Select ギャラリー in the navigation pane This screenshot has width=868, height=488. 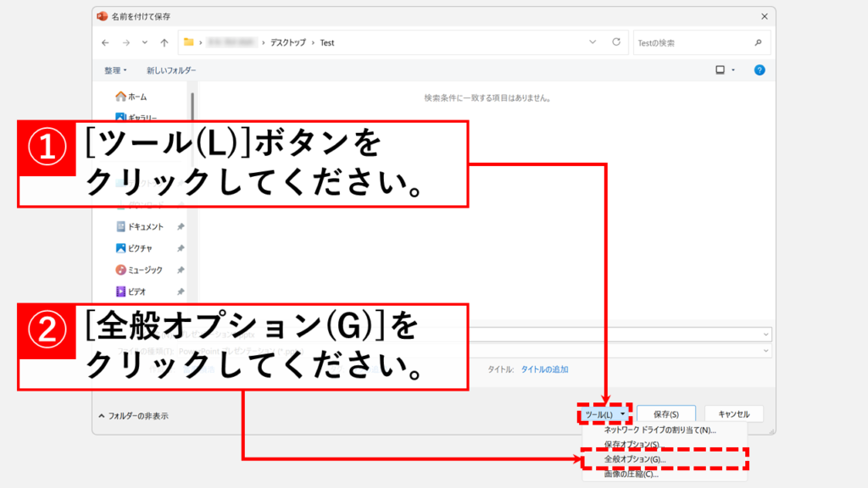tap(136, 117)
